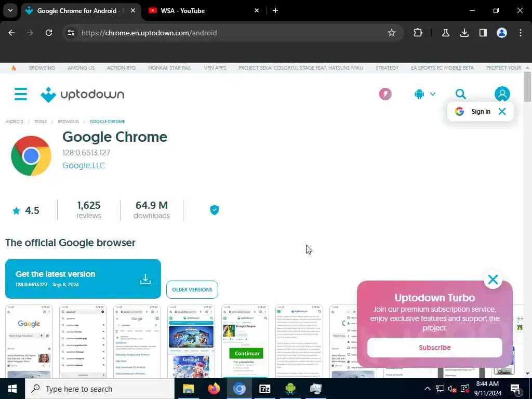Dismiss the Google Sign in popup
Image resolution: width=532 pixels, height=399 pixels.
coord(502,112)
